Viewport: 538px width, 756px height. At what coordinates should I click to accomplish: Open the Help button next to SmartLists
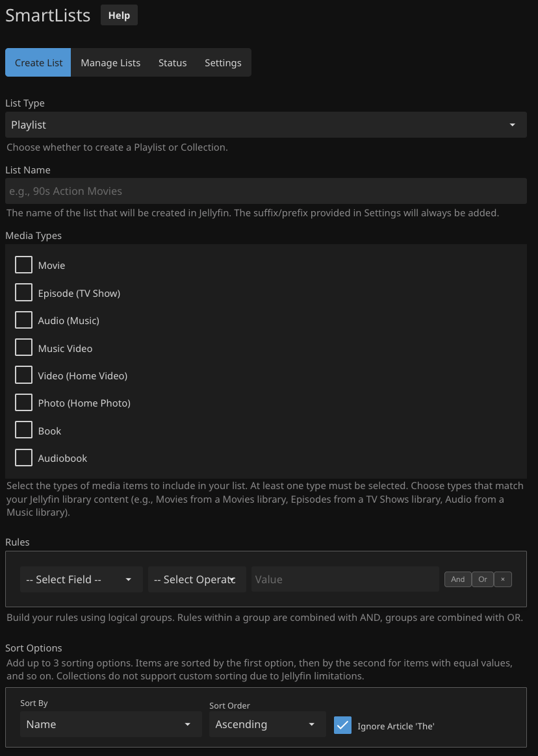point(119,16)
